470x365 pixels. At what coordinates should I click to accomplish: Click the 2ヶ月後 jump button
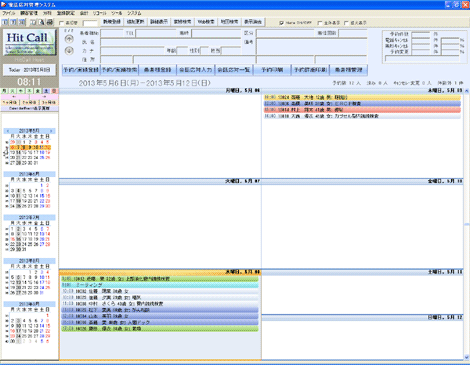tap(30, 102)
